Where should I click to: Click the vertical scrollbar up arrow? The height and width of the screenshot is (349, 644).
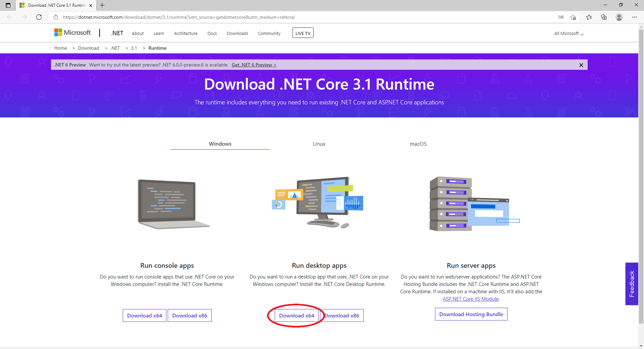(641, 27)
